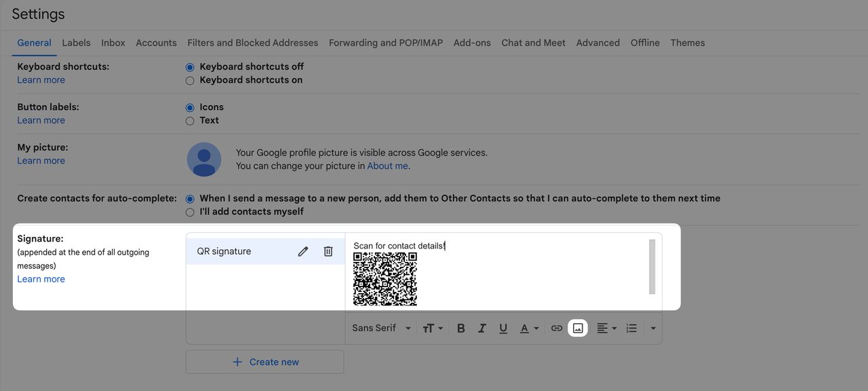
Task: Choose Icons for button labels
Action: [x=190, y=108]
